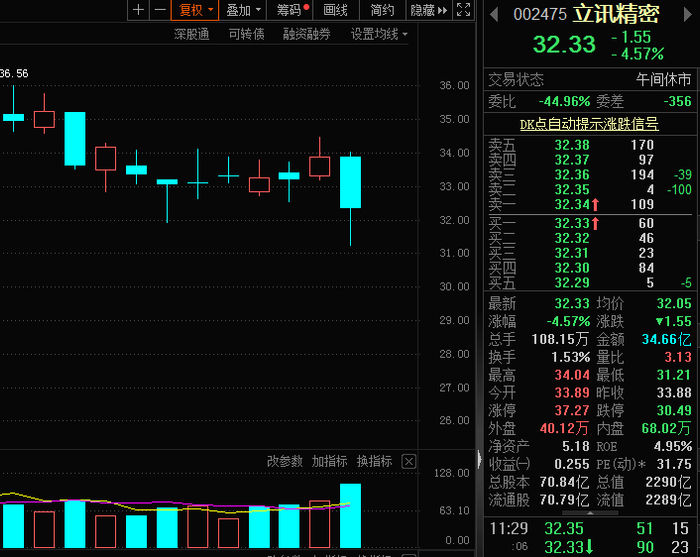700x557 pixels.
Task: Click 买一 price 32.33
Action: coord(572,223)
